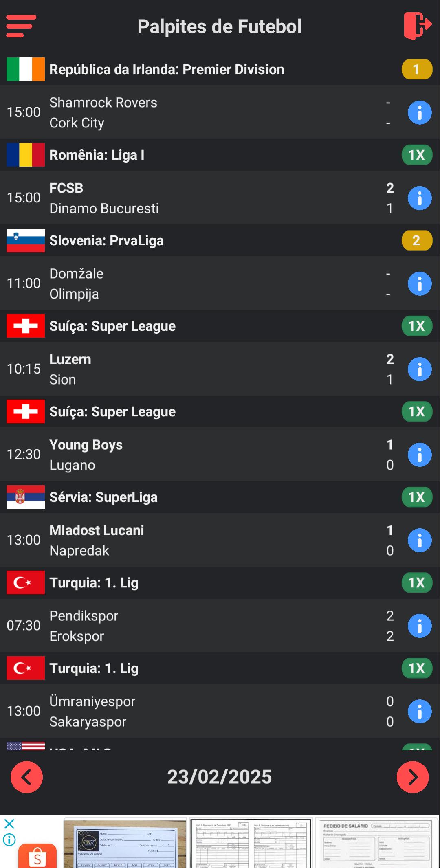440x868 pixels.
Task: Tap the 1X tip badge for Romênia Liga I
Action: 416,155
